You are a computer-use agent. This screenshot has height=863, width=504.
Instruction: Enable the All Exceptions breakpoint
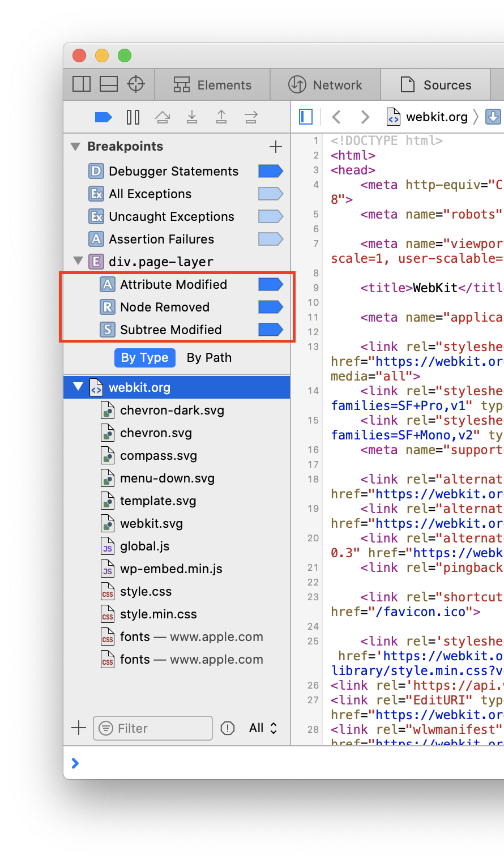(x=270, y=194)
